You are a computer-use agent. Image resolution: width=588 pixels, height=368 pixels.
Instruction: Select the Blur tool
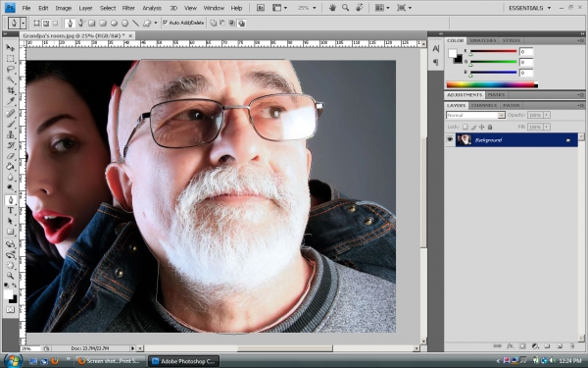click(x=10, y=177)
